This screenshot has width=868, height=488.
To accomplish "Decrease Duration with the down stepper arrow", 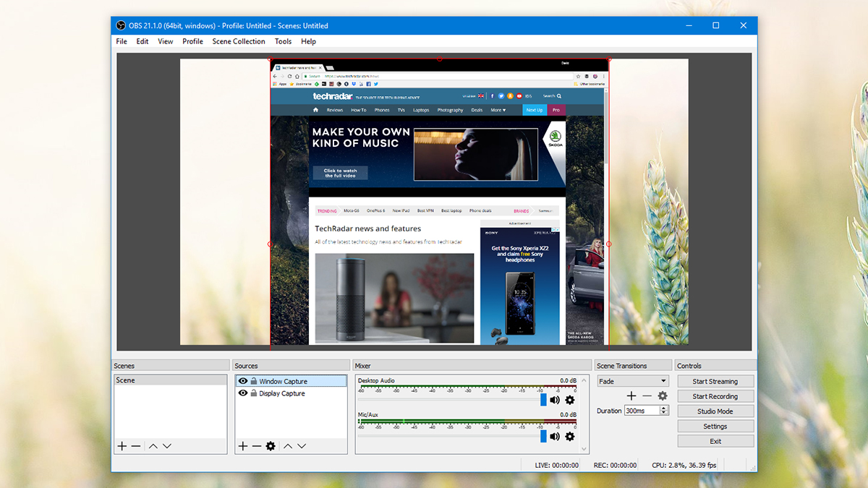I will 664,413.
